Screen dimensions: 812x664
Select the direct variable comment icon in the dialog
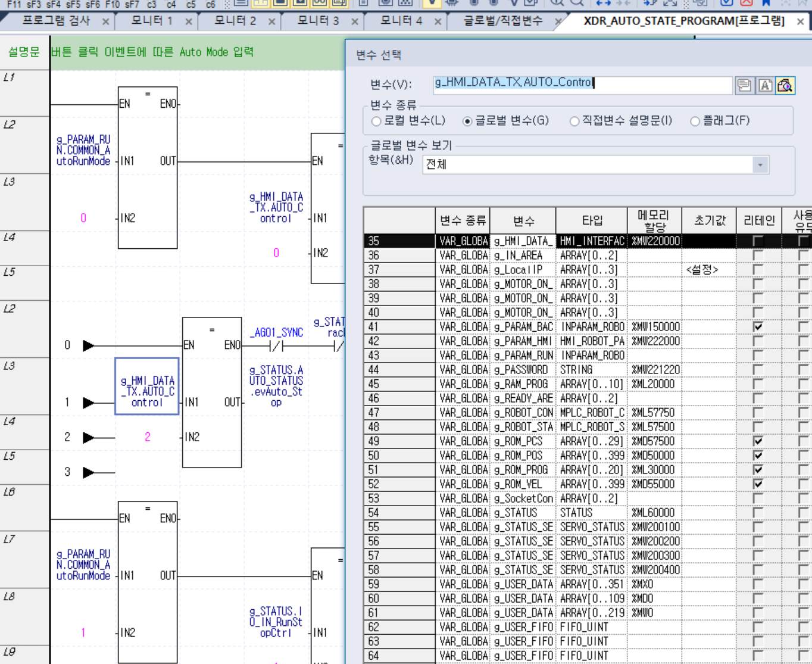click(766, 86)
